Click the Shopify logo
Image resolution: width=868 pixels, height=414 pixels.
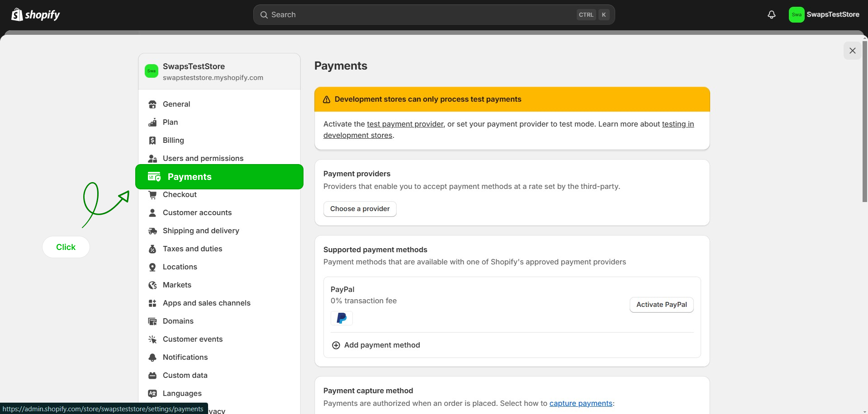pyautogui.click(x=35, y=15)
